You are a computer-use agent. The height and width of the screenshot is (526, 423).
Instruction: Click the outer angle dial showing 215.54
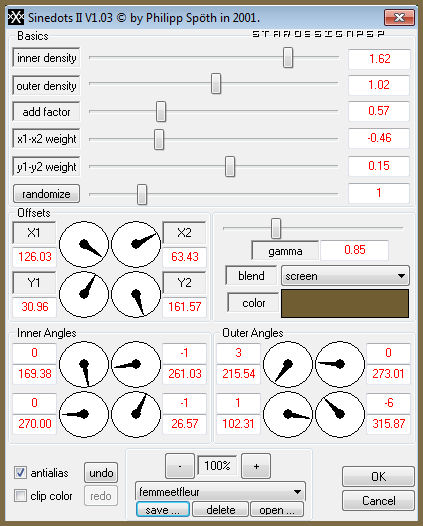coord(287,364)
